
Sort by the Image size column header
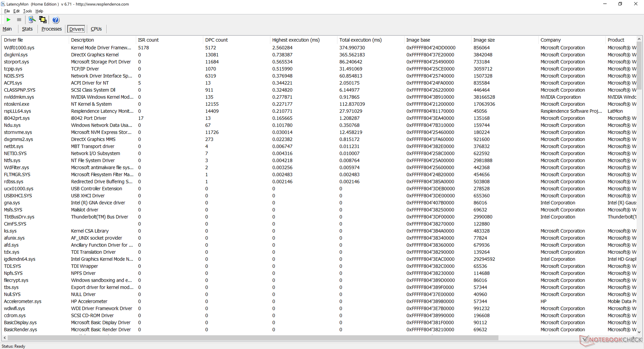point(504,40)
